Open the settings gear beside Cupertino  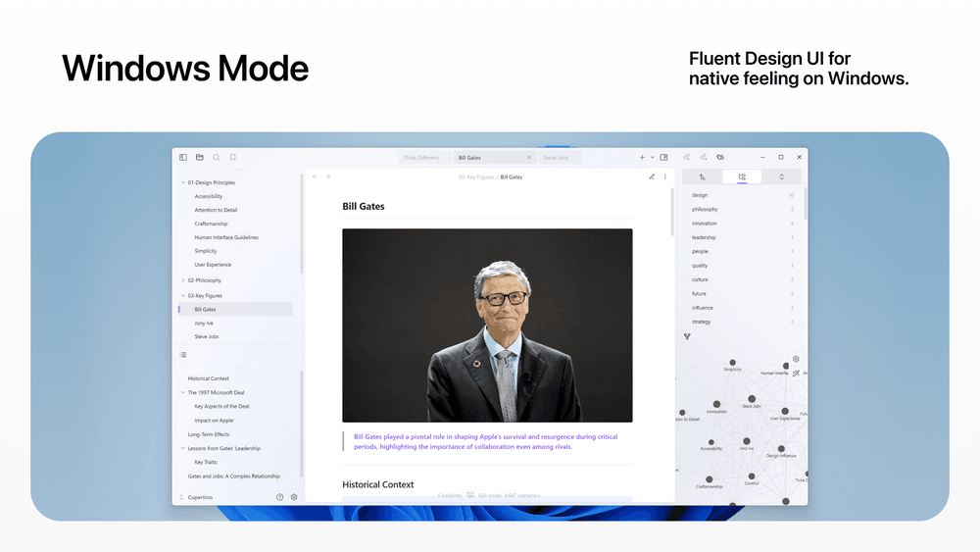click(294, 497)
